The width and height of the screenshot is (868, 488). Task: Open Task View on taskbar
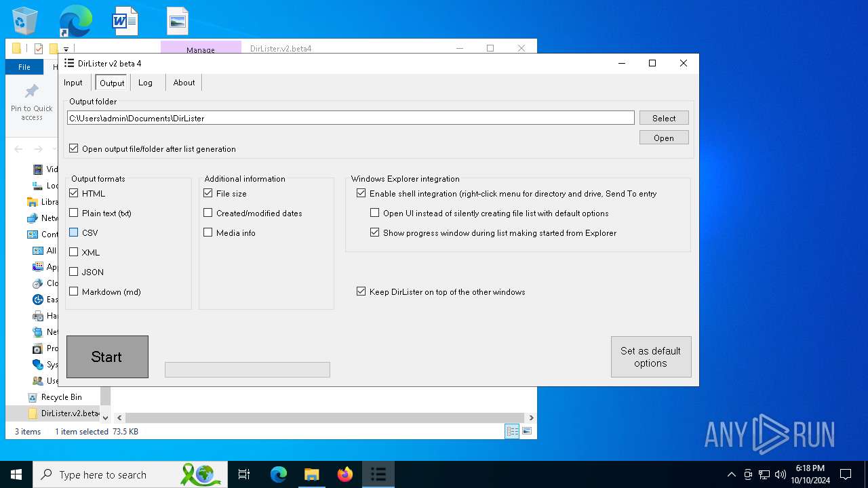coord(244,474)
